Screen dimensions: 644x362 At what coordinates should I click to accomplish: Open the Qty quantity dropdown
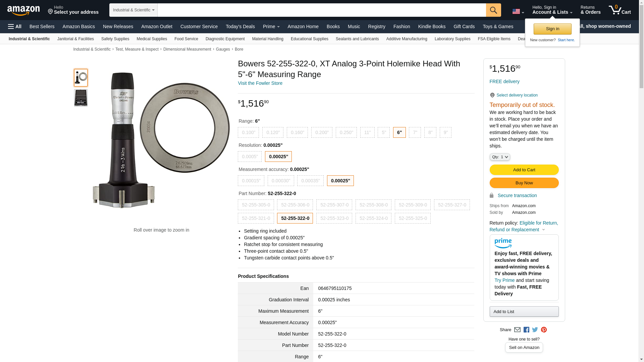[x=499, y=157]
